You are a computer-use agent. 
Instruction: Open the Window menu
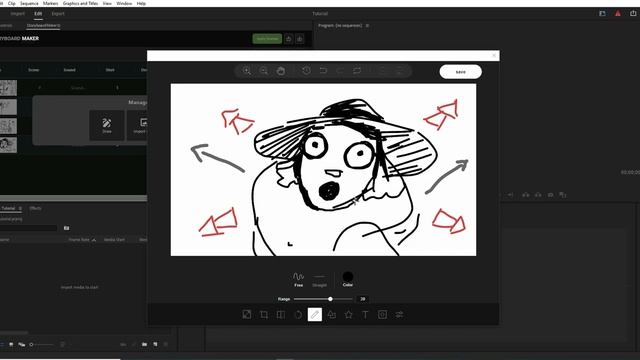point(124,3)
